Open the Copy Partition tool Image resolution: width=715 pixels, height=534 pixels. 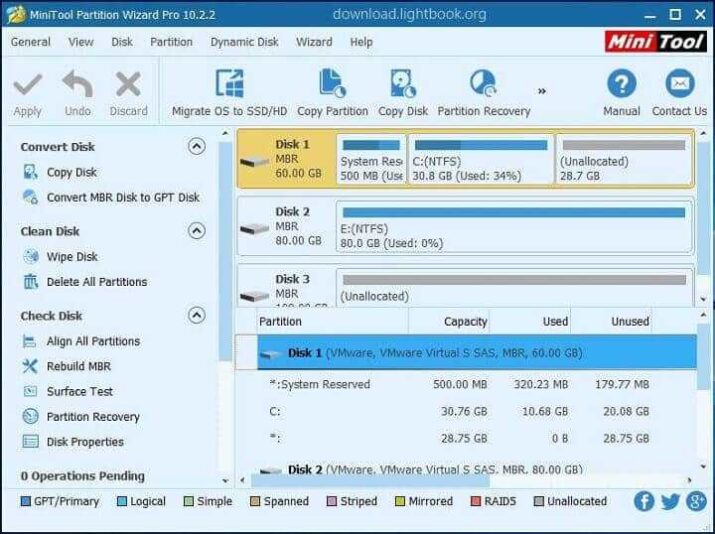pos(332,93)
